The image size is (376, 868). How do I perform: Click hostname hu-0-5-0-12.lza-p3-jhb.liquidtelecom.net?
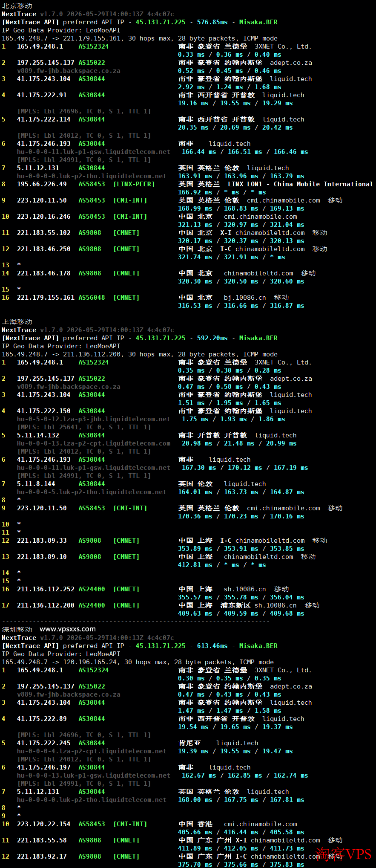click(x=94, y=419)
